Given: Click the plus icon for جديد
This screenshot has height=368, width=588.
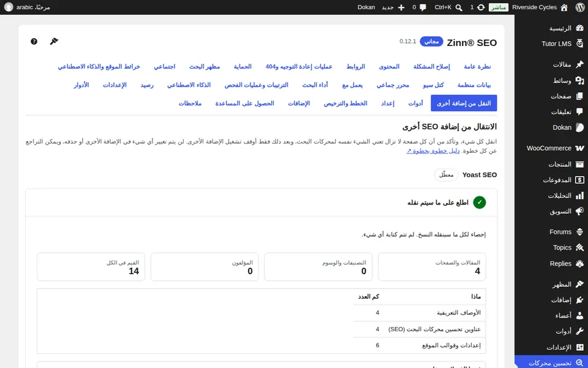Looking at the screenshot, I should pyautogui.click(x=401, y=7).
